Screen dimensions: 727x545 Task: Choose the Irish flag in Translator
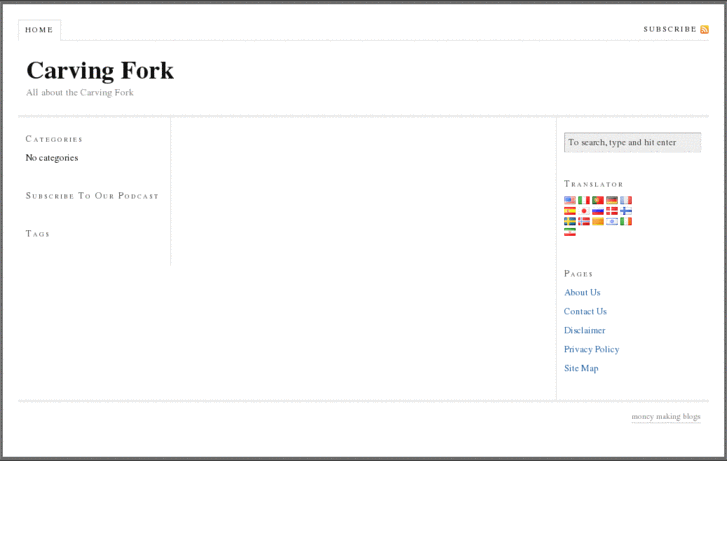626,221
